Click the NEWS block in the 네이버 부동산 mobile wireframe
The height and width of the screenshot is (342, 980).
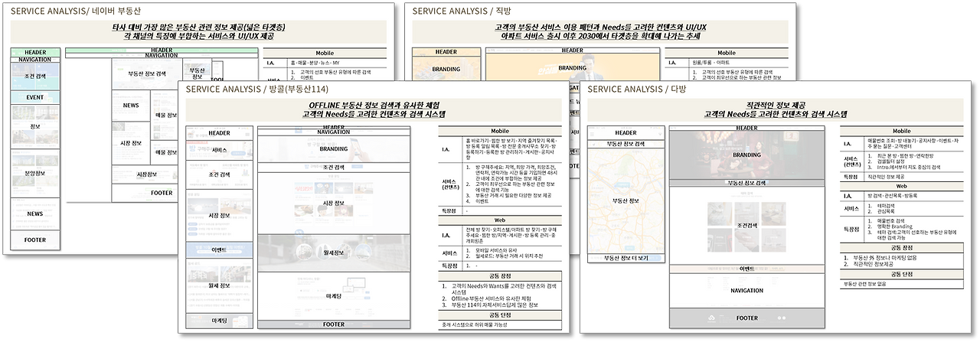(35, 213)
